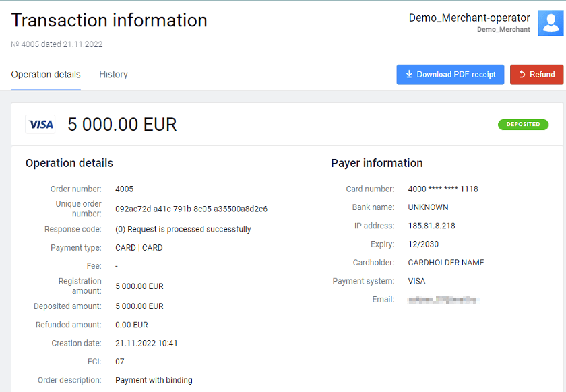
Task: Click the Transaction information page title
Action: coord(109,20)
